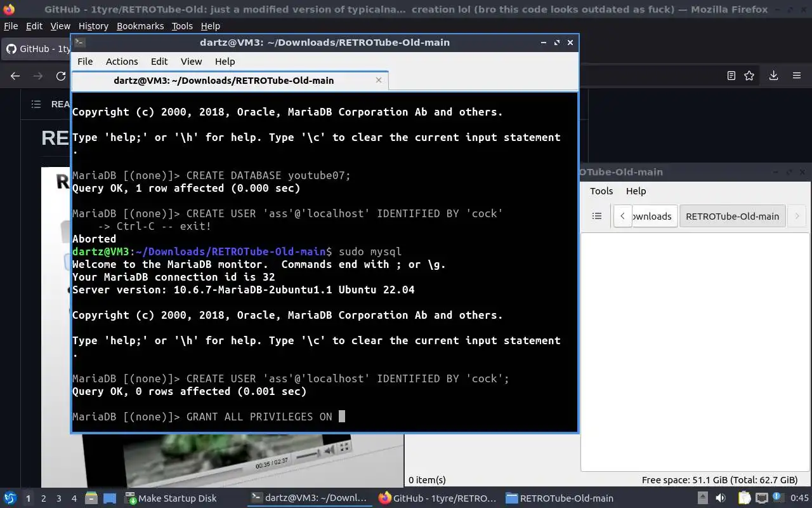Switch to RETROTube-Old-main taskbar entry
This screenshot has height=508, width=812.
coord(560,498)
